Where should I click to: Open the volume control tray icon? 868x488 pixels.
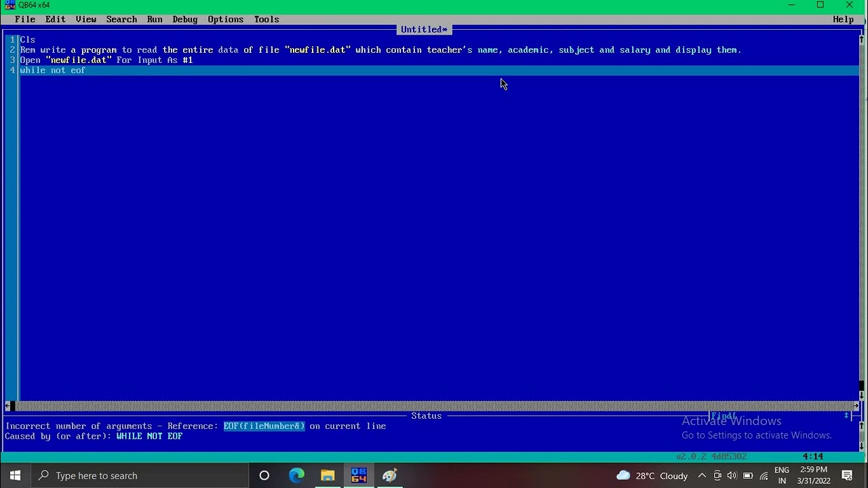732,476
